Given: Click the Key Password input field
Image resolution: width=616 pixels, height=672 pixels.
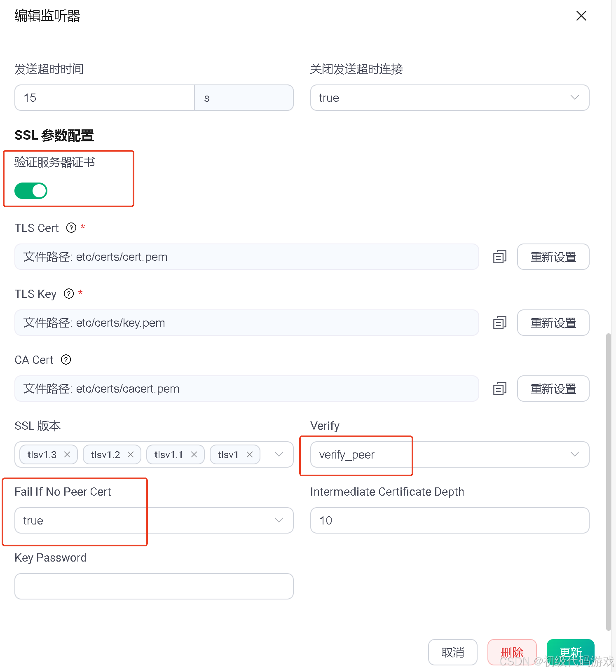Looking at the screenshot, I should pos(154,586).
